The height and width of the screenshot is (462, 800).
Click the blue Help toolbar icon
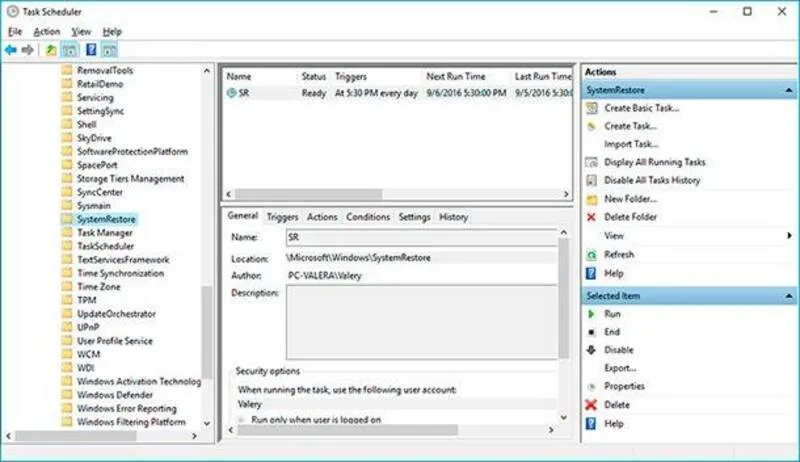[x=91, y=49]
